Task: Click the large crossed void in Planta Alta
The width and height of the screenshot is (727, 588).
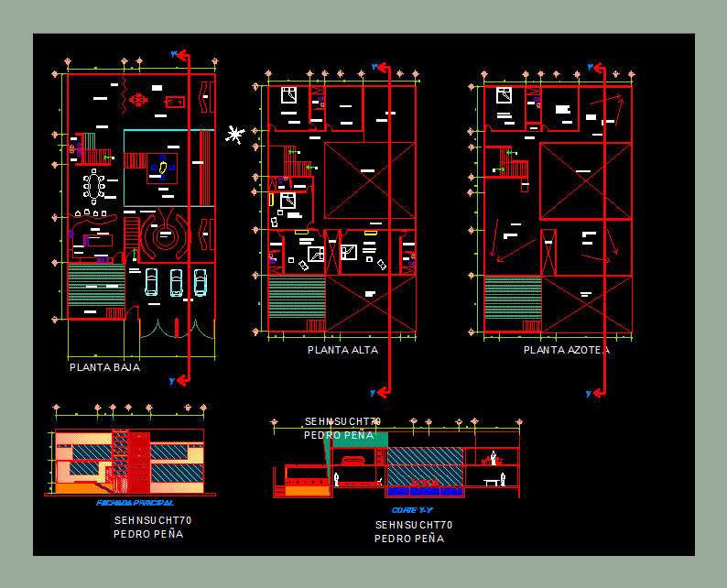Action: [370, 180]
